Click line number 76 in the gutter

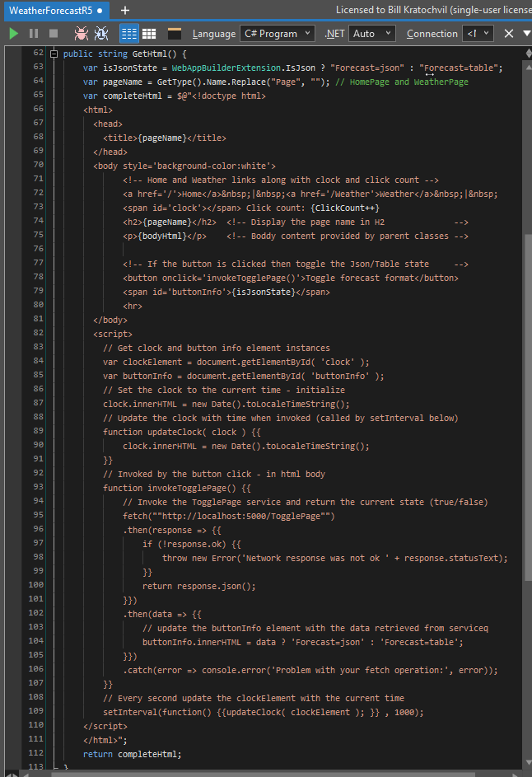point(38,249)
